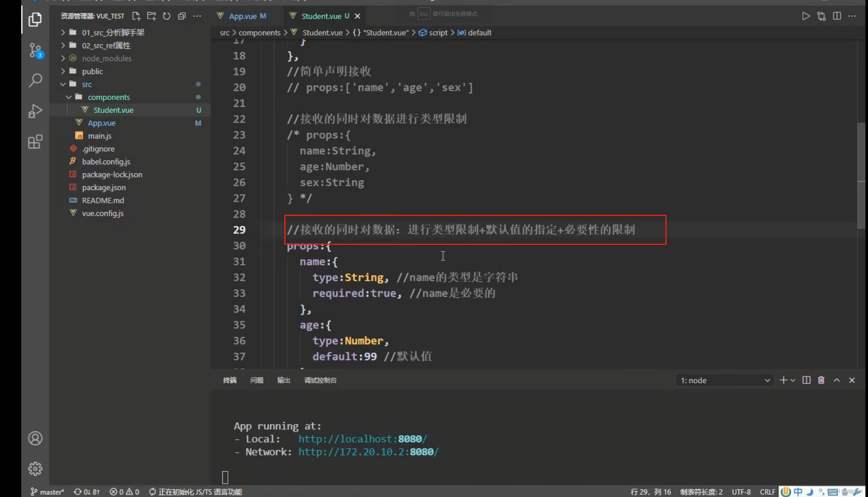Create a new file in VUE_TEST explorer
The width and height of the screenshot is (868, 497).
tap(136, 16)
